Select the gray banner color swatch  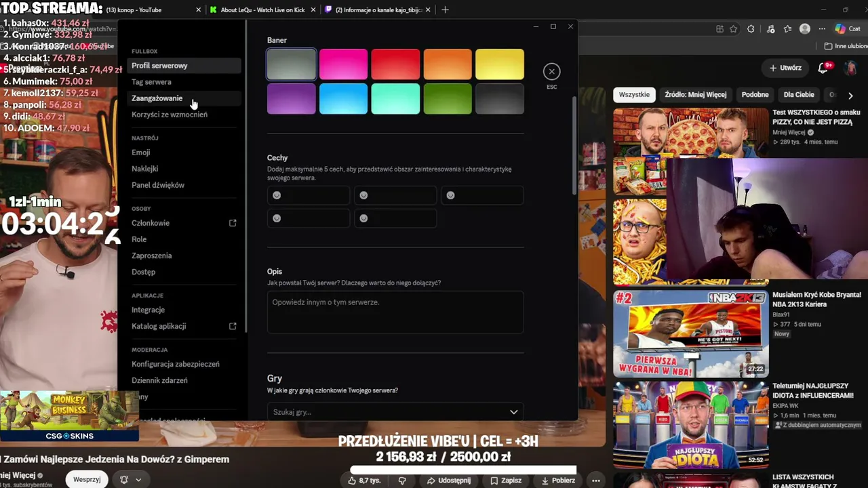click(x=292, y=64)
